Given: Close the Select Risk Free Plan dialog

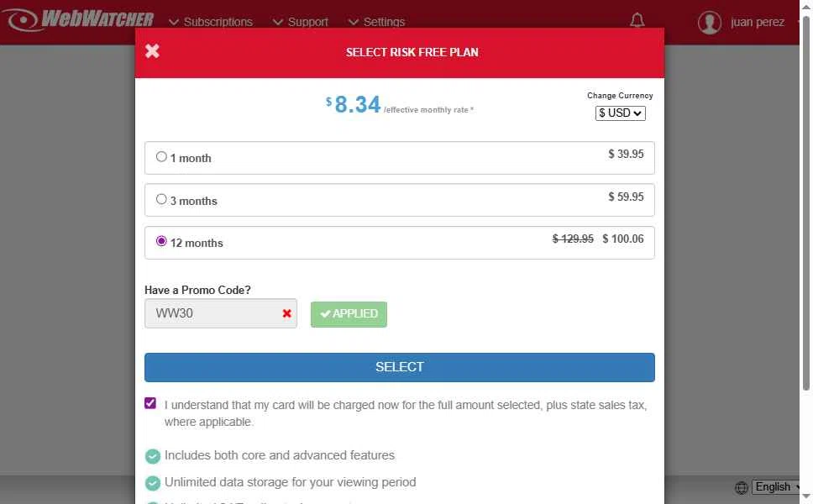Looking at the screenshot, I should point(152,51).
